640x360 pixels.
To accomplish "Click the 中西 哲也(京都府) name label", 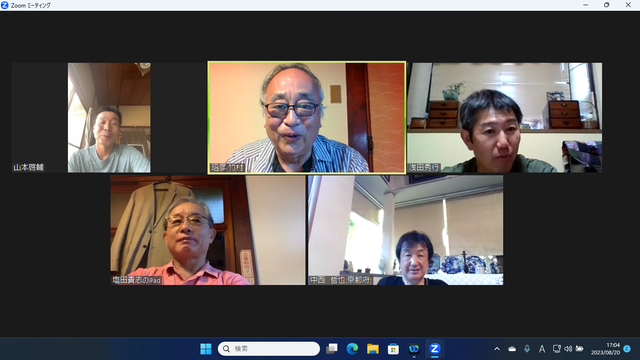I will click(x=341, y=280).
